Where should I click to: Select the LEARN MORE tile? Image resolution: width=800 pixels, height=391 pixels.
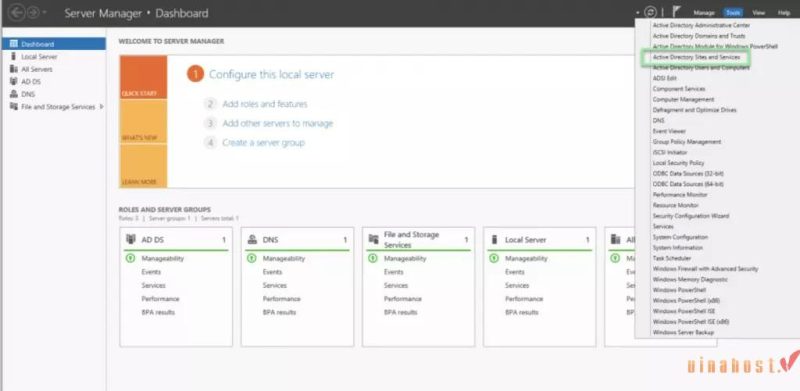click(143, 166)
